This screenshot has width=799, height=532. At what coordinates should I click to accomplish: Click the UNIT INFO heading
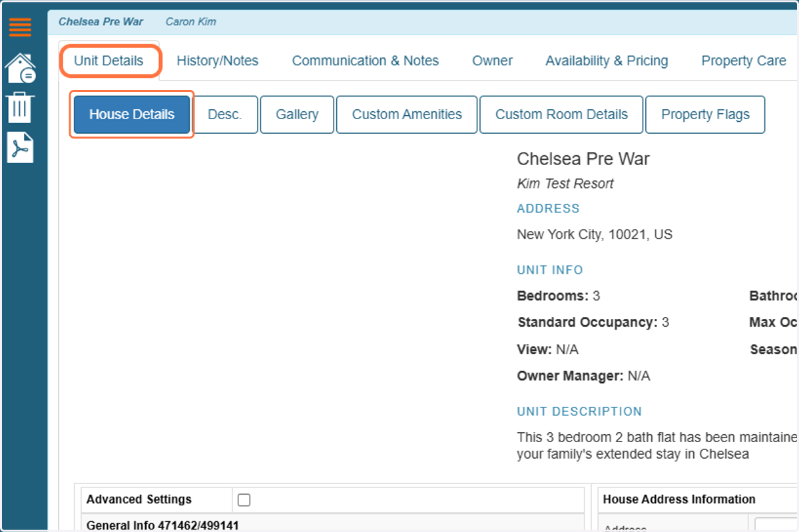pos(550,270)
